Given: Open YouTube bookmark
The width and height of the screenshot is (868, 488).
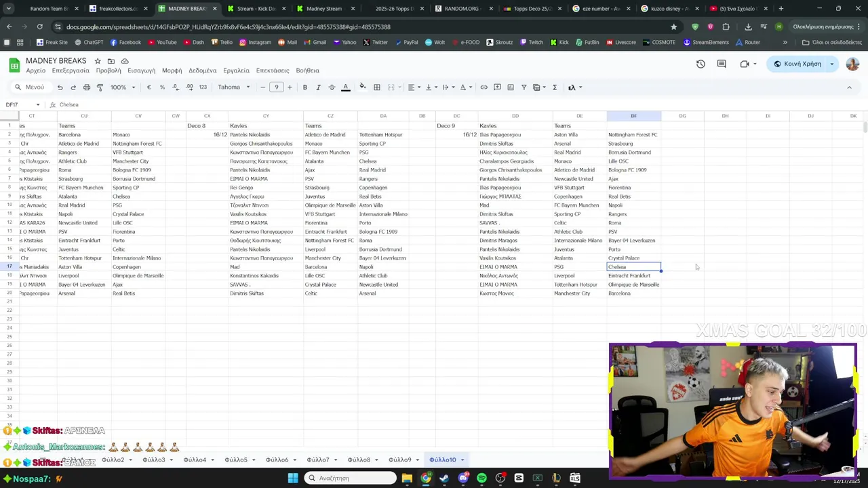Looking at the screenshot, I should (x=162, y=42).
